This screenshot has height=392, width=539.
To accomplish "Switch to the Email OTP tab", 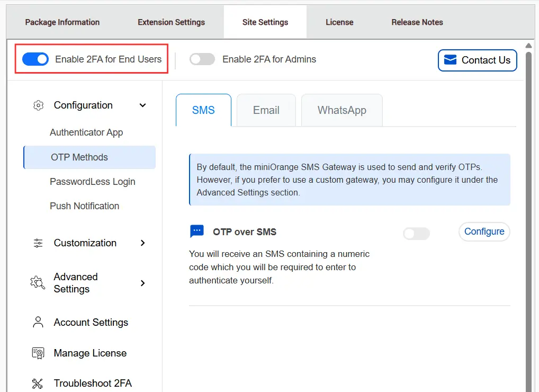I will point(266,110).
